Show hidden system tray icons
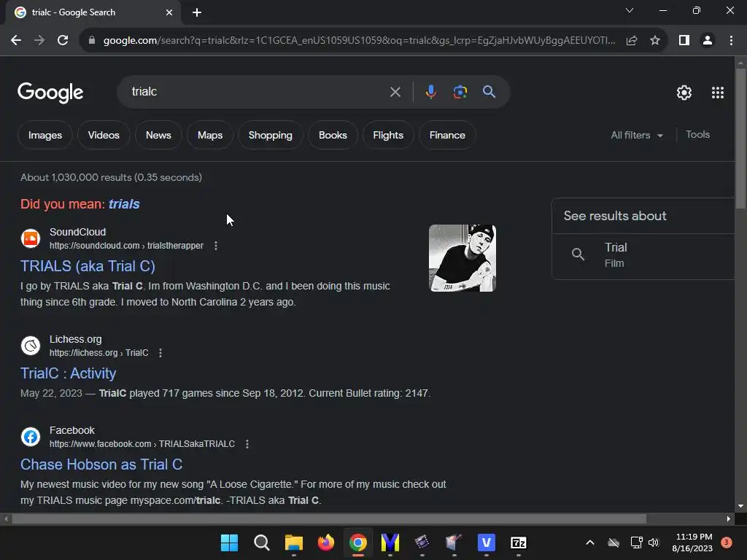Screen dimensions: 747x560 pyautogui.click(x=589, y=542)
